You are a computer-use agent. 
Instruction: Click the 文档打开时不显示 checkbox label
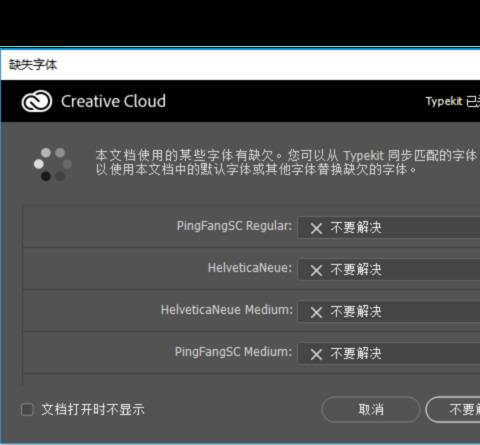pyautogui.click(x=93, y=410)
